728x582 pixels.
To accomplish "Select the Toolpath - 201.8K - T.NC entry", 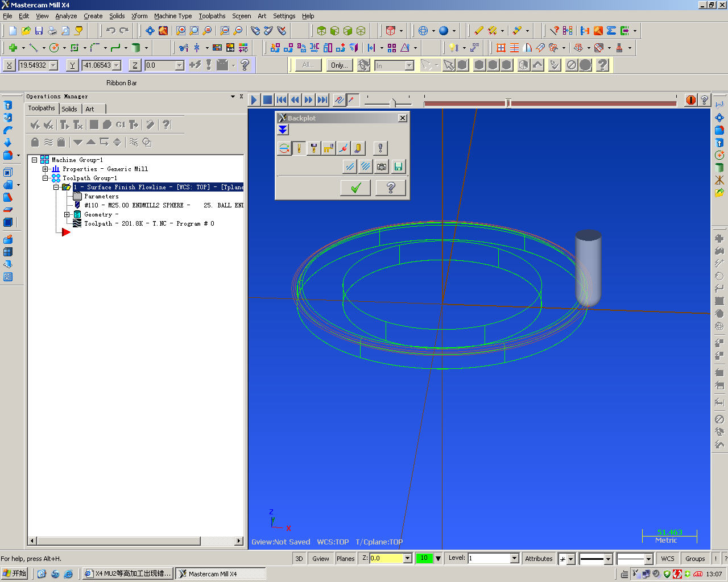I will coord(149,223).
